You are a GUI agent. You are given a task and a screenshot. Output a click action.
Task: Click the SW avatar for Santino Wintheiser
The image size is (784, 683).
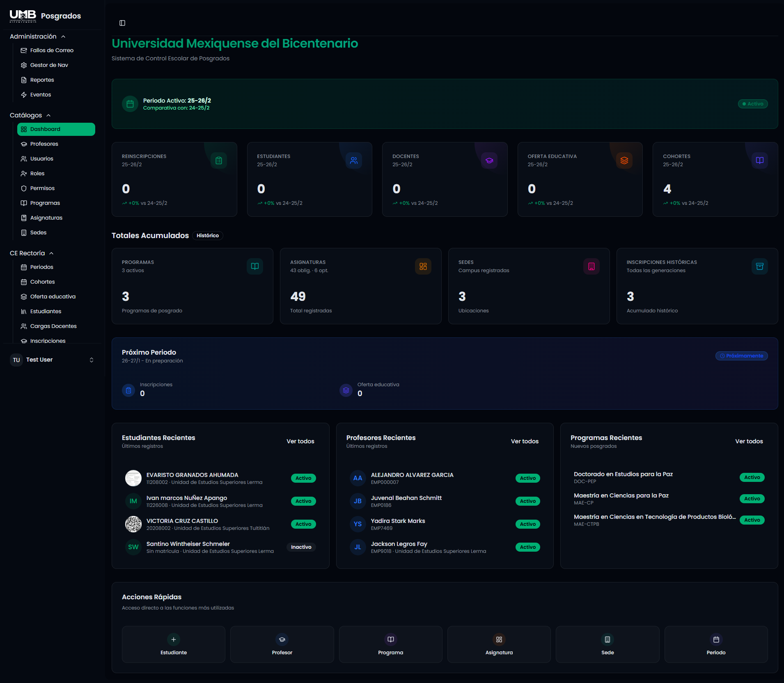click(133, 547)
